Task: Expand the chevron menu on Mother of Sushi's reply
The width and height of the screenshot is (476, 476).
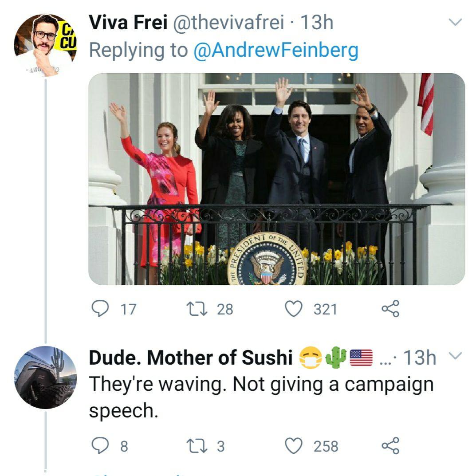Action: point(456,356)
